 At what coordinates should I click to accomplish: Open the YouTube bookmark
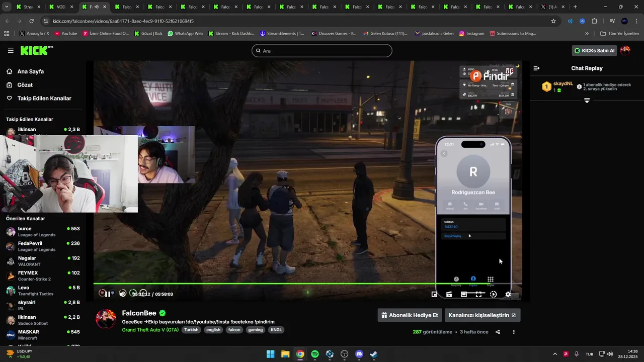pyautogui.click(x=65, y=34)
